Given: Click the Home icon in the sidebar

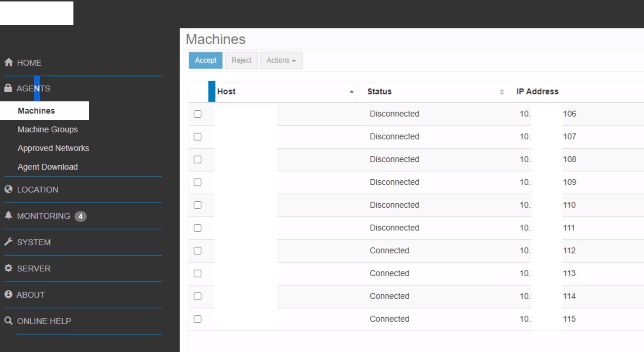Looking at the screenshot, I should pyautogui.click(x=8, y=62).
